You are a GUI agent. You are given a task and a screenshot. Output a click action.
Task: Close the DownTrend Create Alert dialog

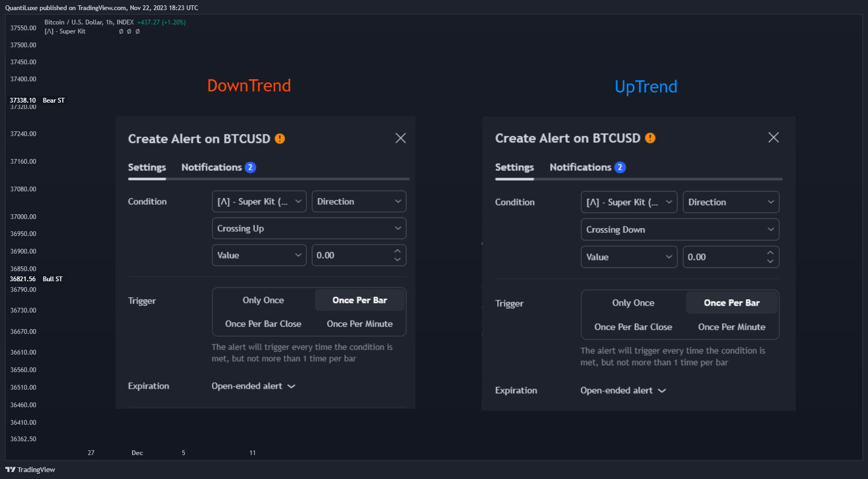coord(401,138)
